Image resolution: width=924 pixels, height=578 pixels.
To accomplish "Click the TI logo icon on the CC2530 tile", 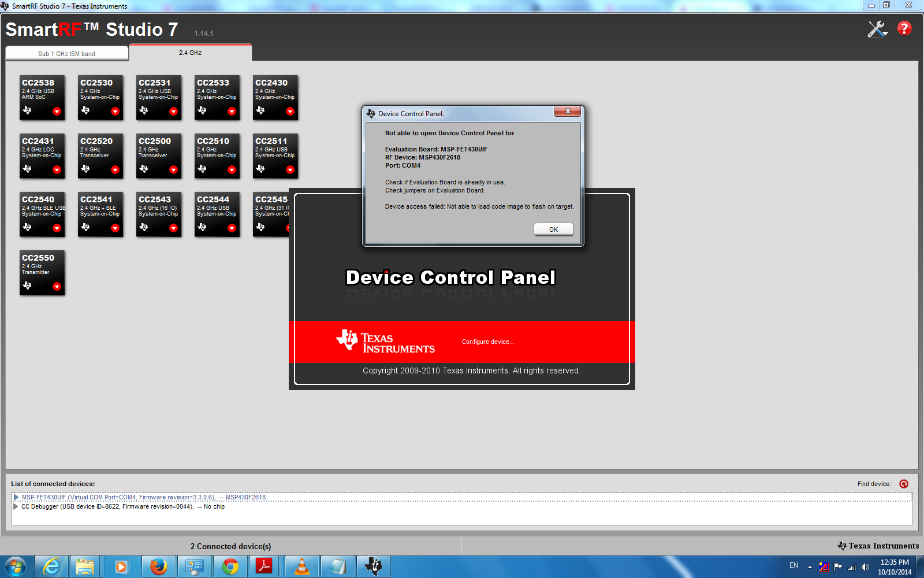I will point(85,110).
